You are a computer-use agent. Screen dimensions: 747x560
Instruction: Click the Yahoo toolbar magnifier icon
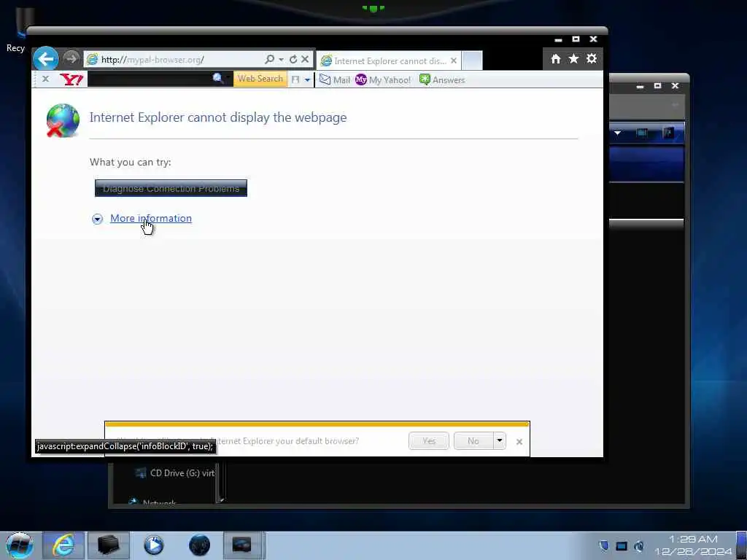pos(218,78)
